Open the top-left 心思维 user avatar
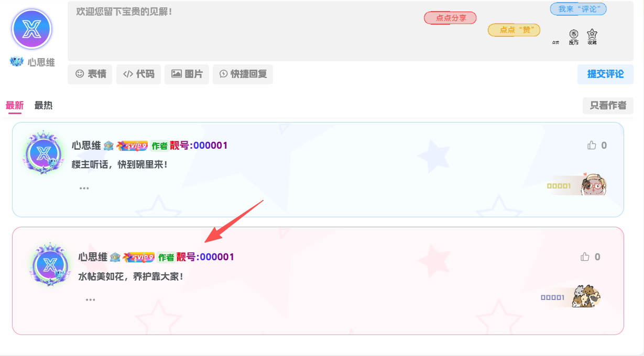644x356 pixels. tap(31, 29)
